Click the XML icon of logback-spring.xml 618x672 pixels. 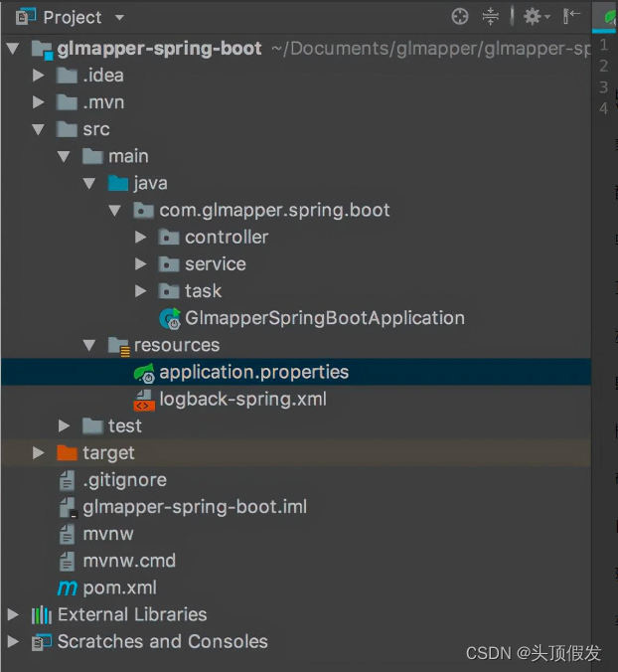pyautogui.click(x=144, y=401)
